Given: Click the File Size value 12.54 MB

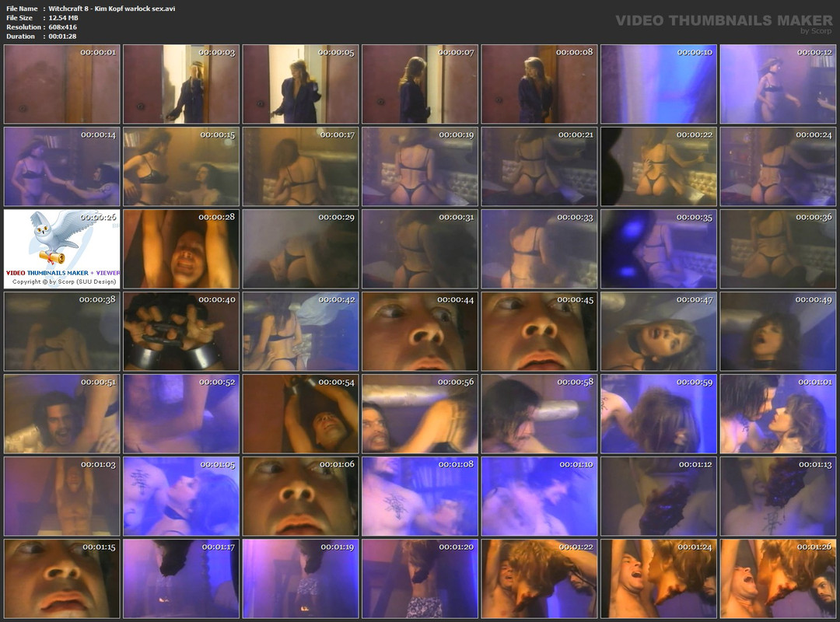Looking at the screenshot, I should [x=63, y=18].
